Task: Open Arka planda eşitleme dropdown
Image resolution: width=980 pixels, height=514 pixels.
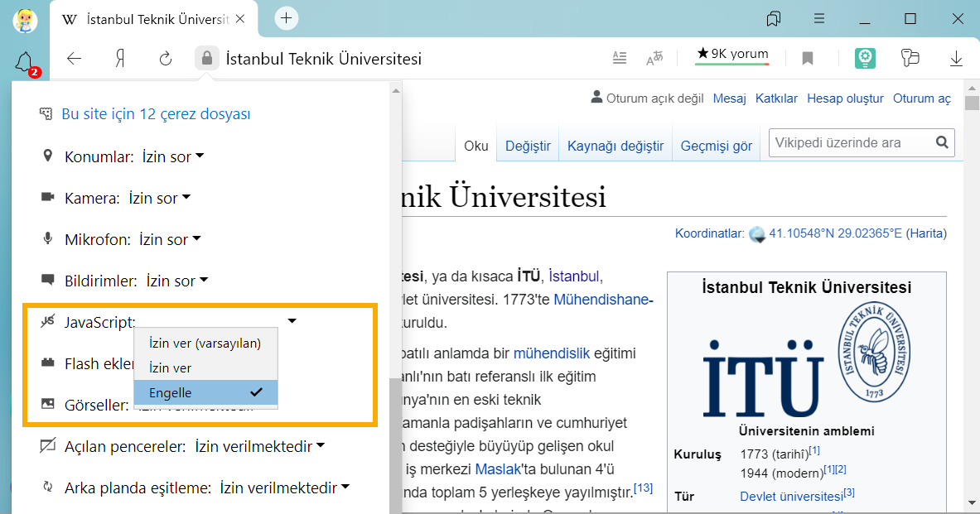Action: (x=285, y=488)
